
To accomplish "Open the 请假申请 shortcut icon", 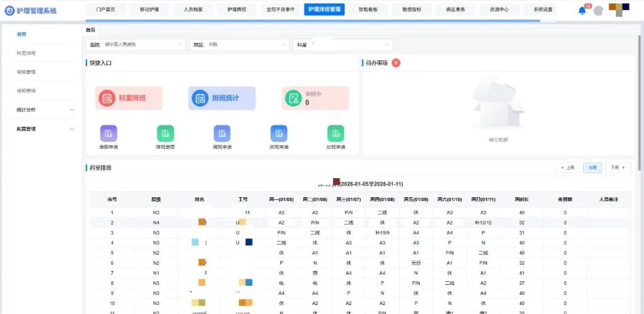I will pos(109,133).
